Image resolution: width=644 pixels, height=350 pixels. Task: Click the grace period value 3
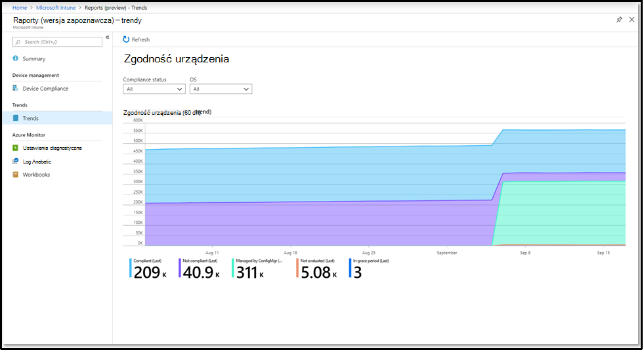pos(358,273)
